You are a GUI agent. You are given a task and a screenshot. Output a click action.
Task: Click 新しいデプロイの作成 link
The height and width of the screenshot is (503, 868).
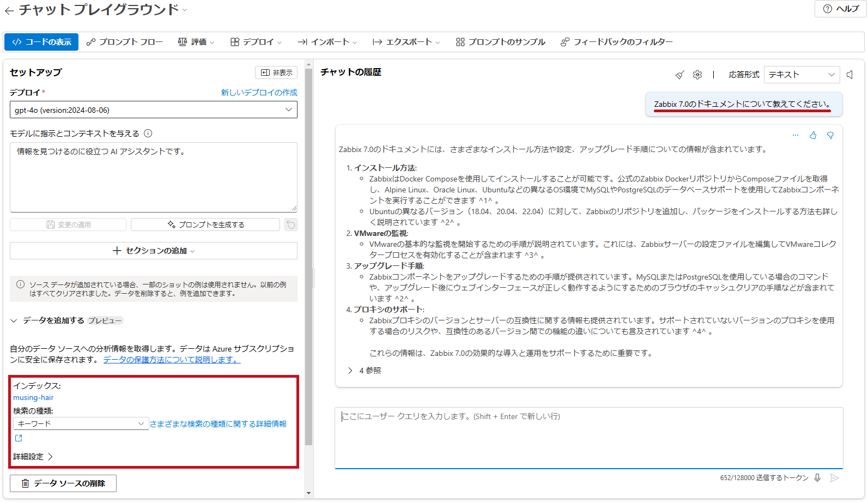[x=259, y=93]
